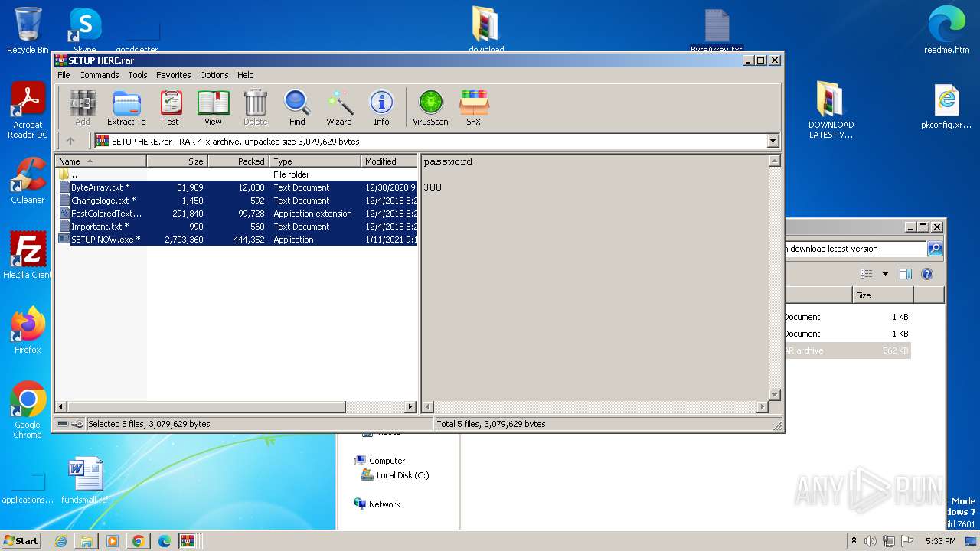980x551 pixels.
Task: Sort files by Size column
Action: 177,161
